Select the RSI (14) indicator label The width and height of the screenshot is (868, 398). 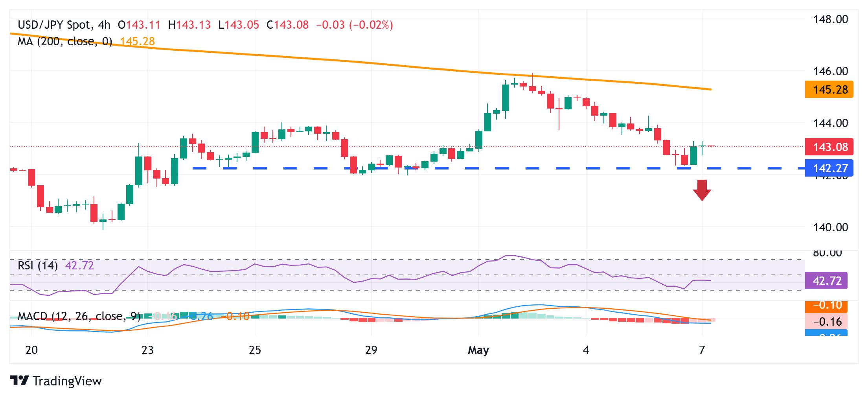38,265
